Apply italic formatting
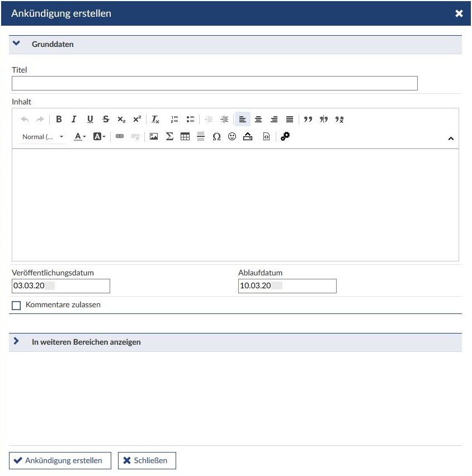Screen dimensions: 472x476 click(74, 119)
